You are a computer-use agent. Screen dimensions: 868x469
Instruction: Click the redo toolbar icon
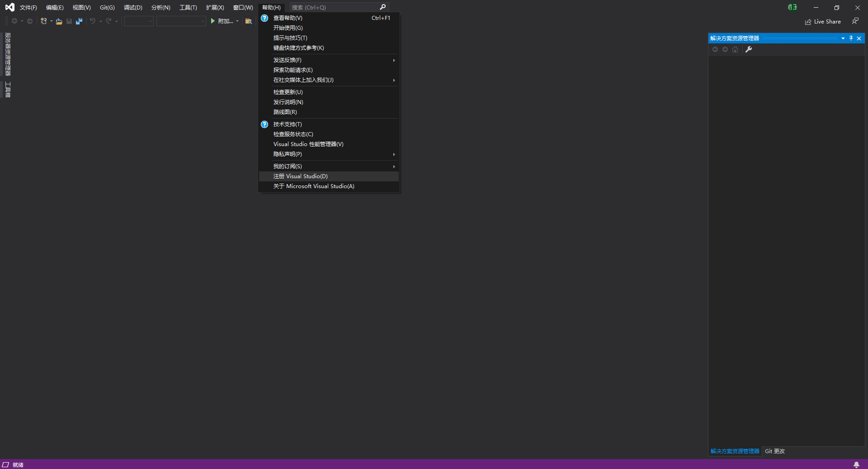(108, 21)
